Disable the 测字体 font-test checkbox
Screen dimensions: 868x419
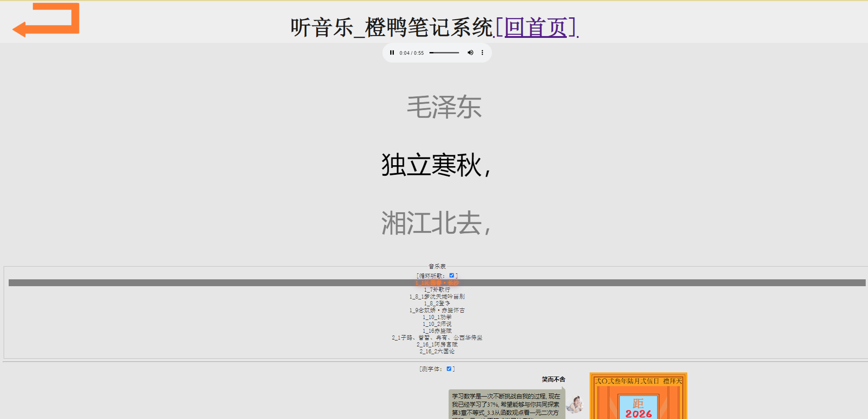coord(449,368)
